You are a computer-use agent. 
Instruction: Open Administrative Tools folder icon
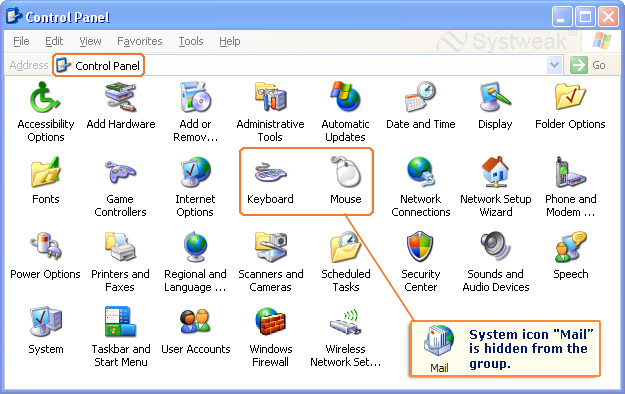[x=270, y=97]
